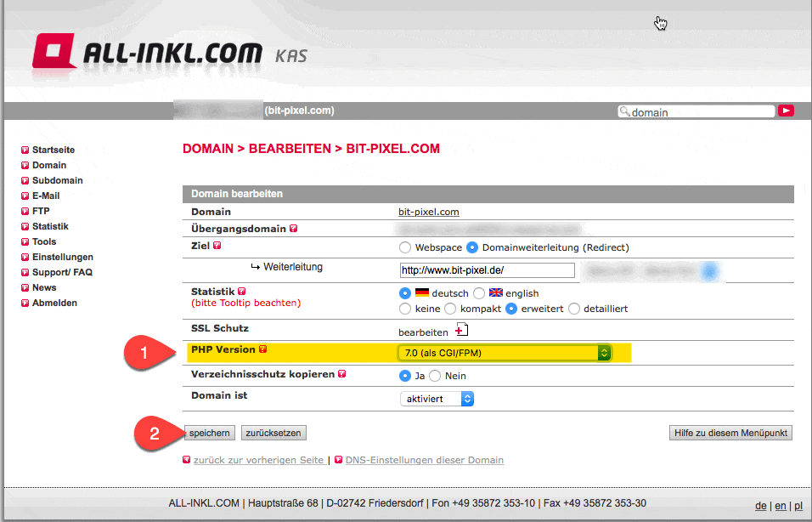The image size is (812, 522).
Task: Set statistics to detailliert
Action: [x=574, y=309]
